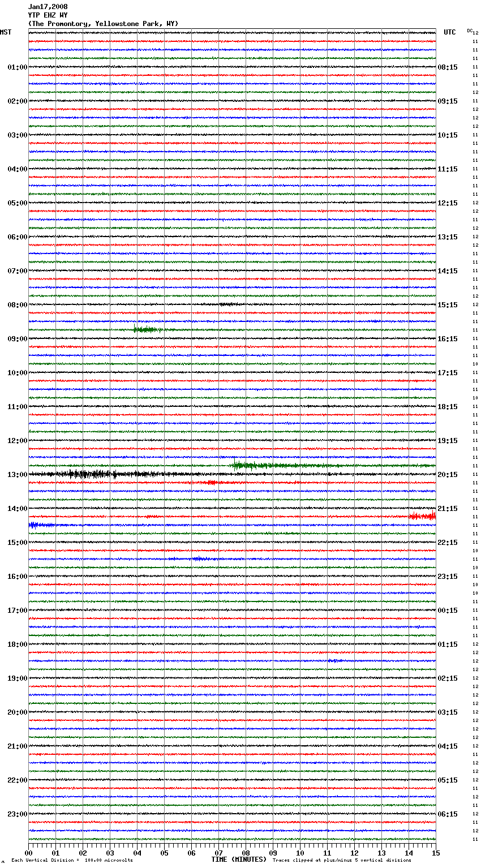Select the 02:15 UTC time label

point(448,678)
